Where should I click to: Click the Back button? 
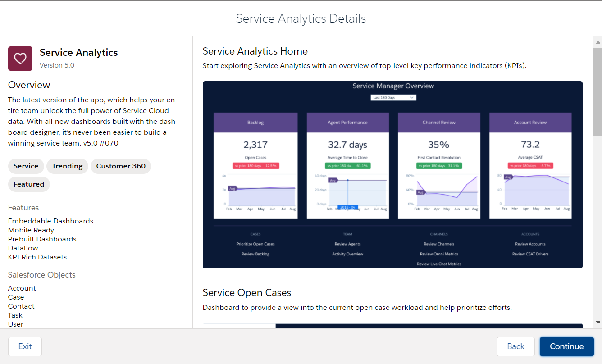point(515,346)
